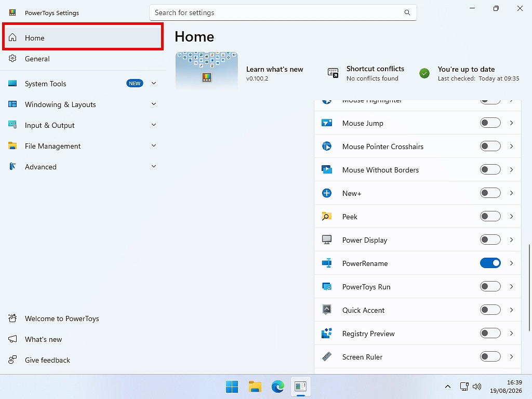Open Windows Start menu
Screen dimensions: 532x399
[232, 387]
